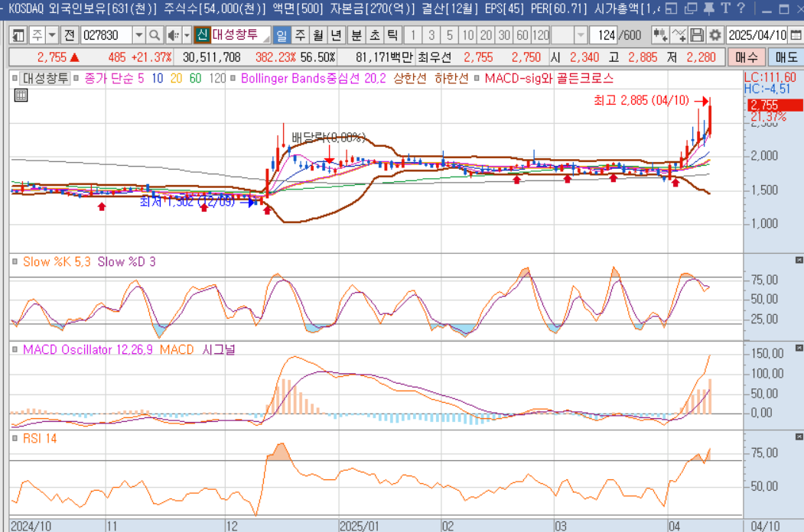804x532 pixels.
Task: Select the 1 interval button
Action: [x=413, y=35]
